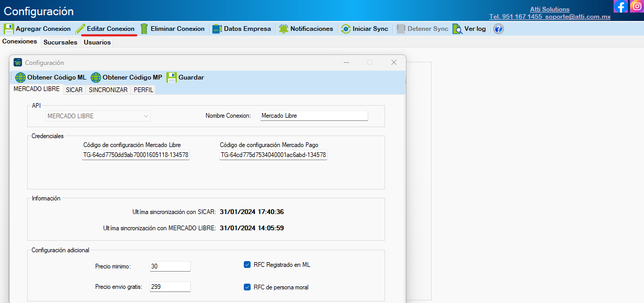Toggle RFC de persona moral checkbox

[x=247, y=287]
